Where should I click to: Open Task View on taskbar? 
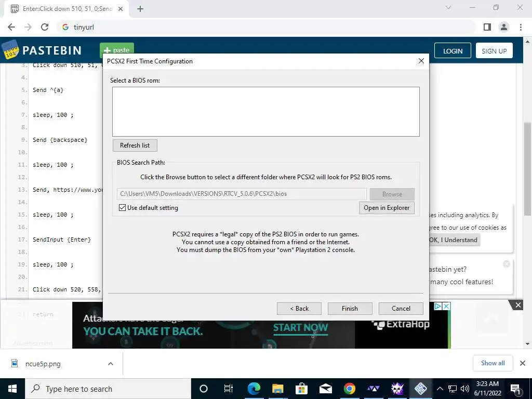(229, 389)
